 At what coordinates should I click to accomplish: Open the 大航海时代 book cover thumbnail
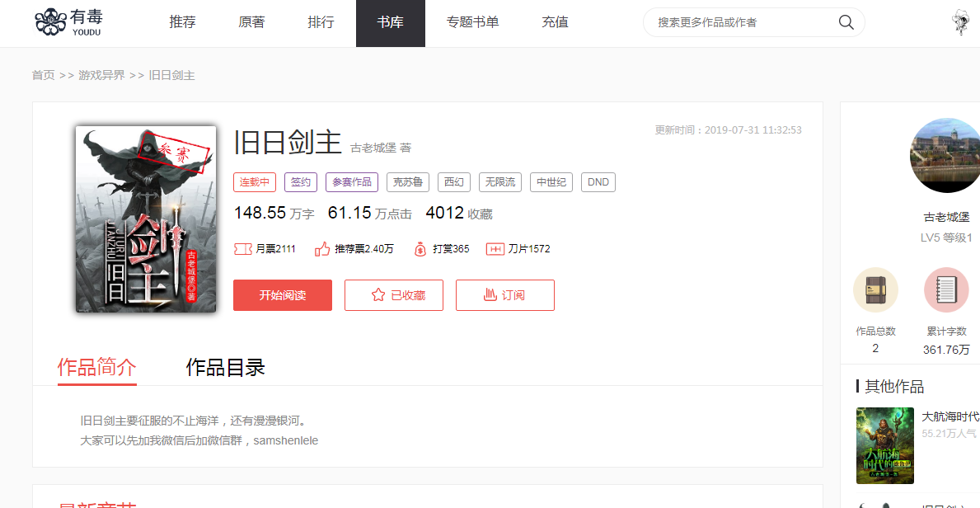click(x=884, y=445)
